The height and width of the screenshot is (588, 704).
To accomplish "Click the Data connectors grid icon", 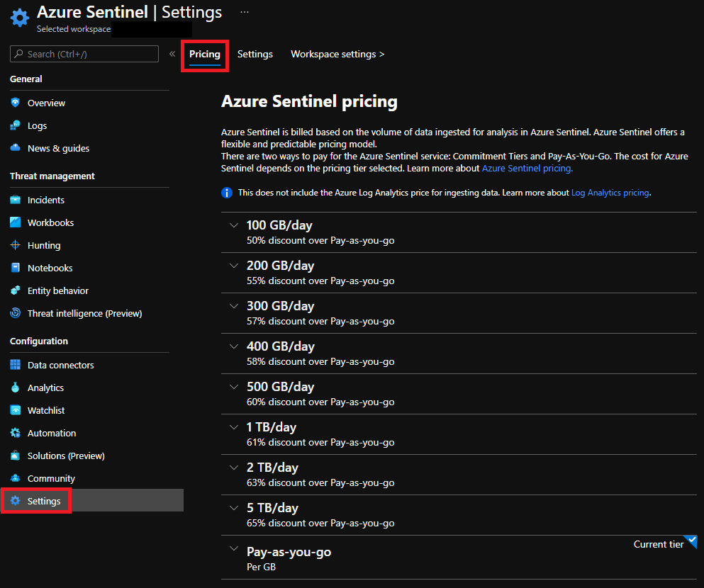I will pyautogui.click(x=16, y=365).
